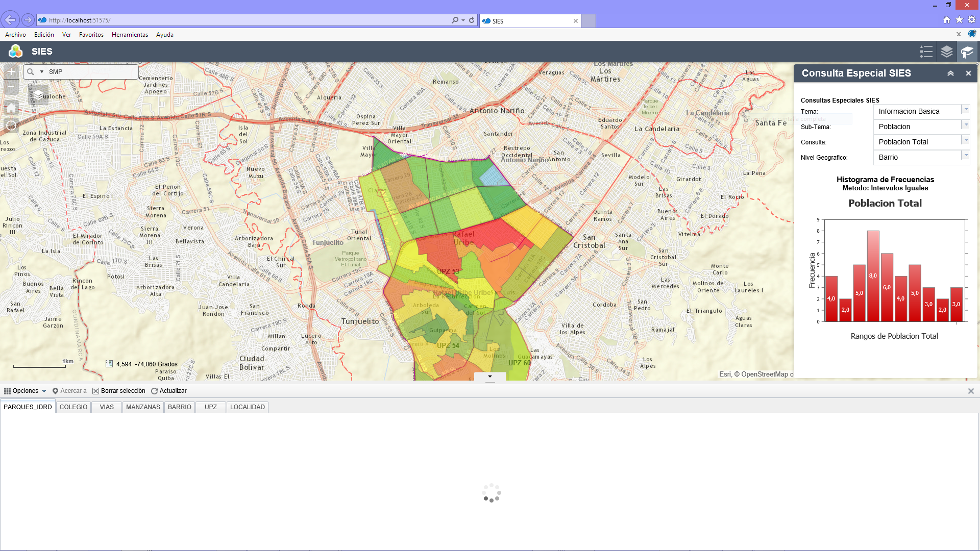Collapse the Consulta Especial SIES panel

coord(950,73)
